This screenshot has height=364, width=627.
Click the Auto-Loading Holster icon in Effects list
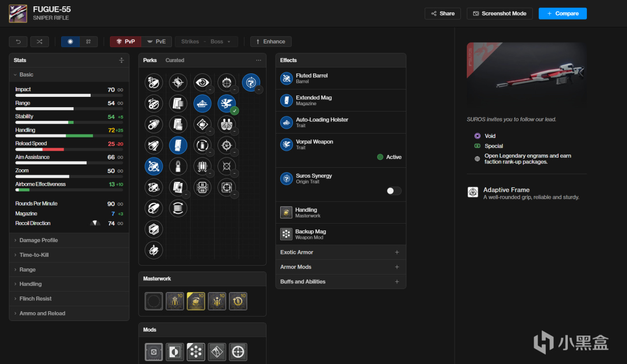[287, 122]
